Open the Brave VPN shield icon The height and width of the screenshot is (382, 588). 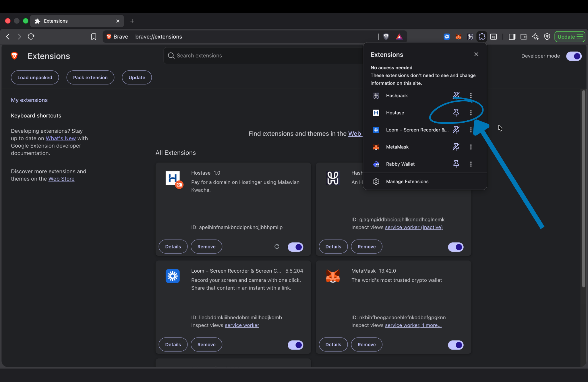pyautogui.click(x=547, y=36)
